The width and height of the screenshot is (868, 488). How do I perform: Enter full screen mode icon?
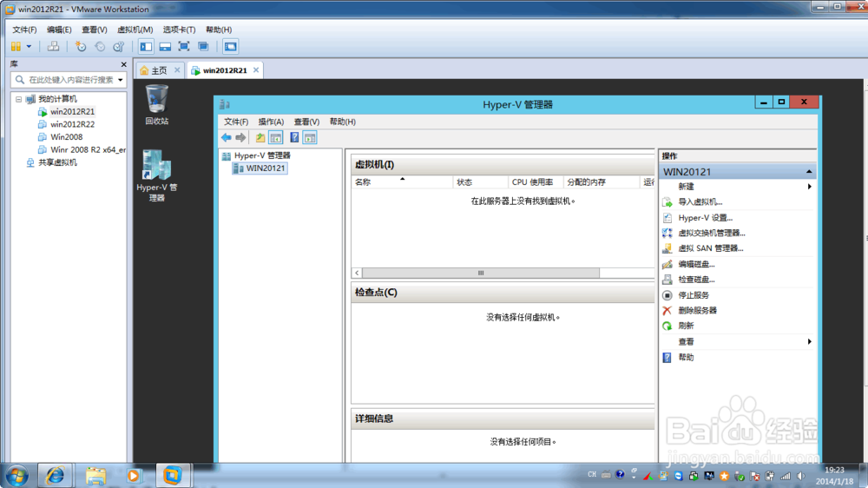point(184,47)
